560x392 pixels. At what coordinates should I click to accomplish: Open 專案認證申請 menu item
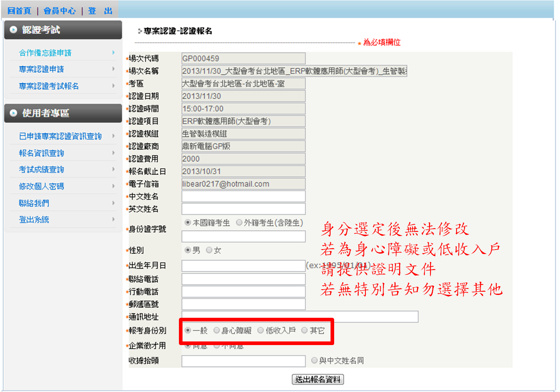point(41,69)
